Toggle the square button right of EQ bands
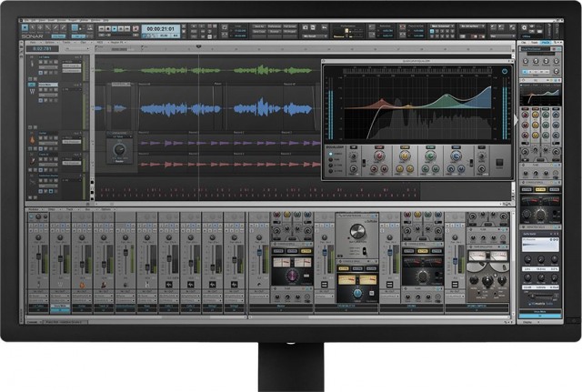The width and height of the screenshot is (582, 392). 499,165
